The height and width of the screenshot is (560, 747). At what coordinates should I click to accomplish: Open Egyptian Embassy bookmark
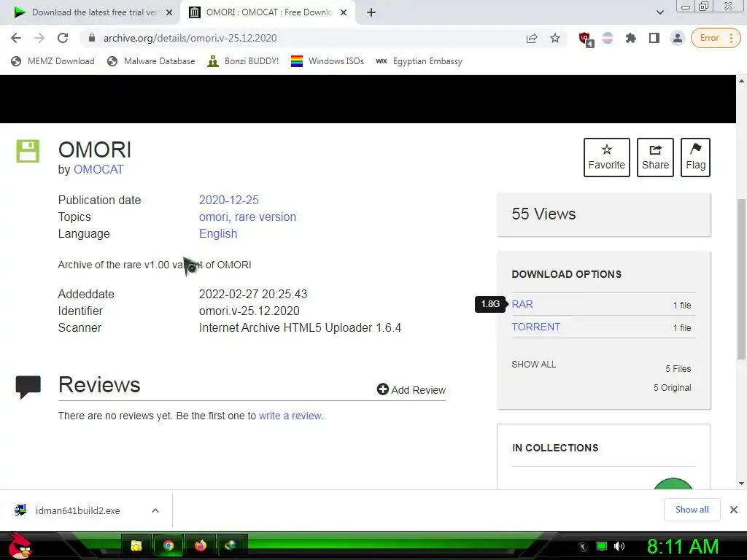pyautogui.click(x=419, y=61)
